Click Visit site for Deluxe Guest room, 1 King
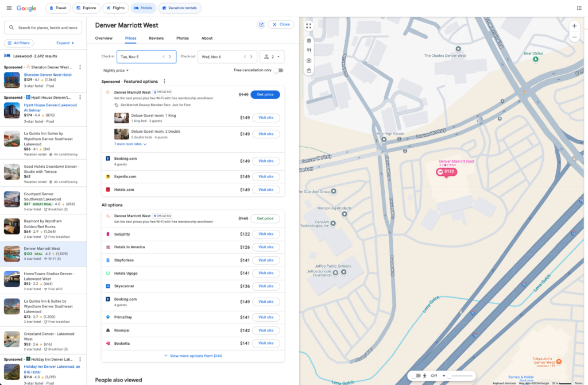Viewport: 588px width, 385px height. point(266,117)
